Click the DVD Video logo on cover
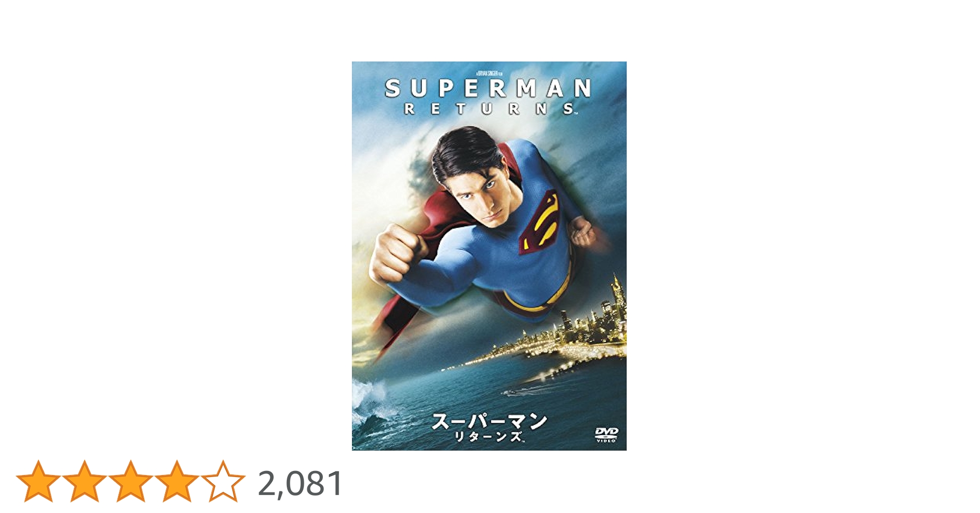The height and width of the screenshot is (513, 980). [606, 435]
